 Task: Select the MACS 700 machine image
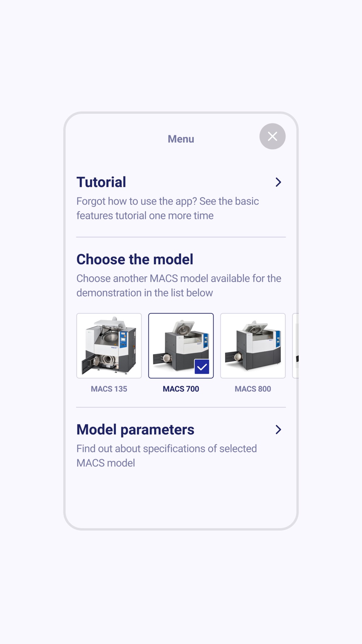(x=181, y=346)
